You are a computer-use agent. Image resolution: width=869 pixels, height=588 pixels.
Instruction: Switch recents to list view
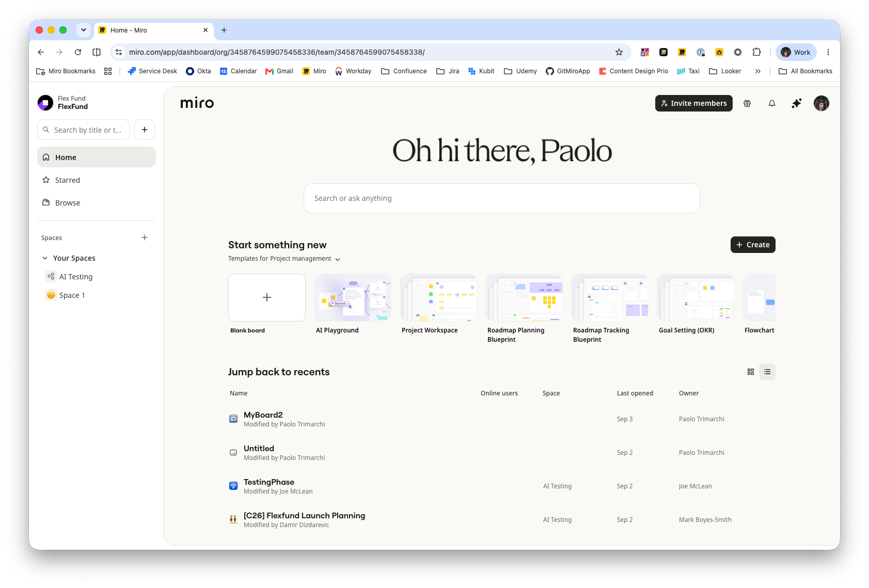point(767,372)
